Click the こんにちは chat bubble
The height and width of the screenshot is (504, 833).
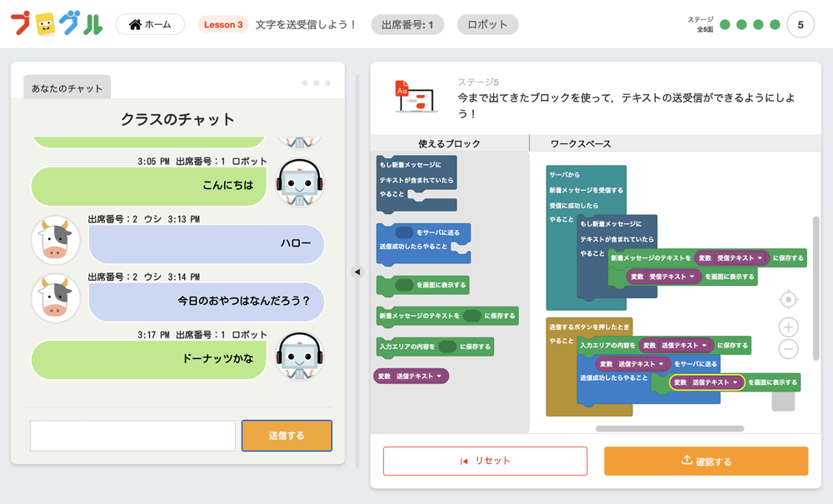tap(149, 186)
